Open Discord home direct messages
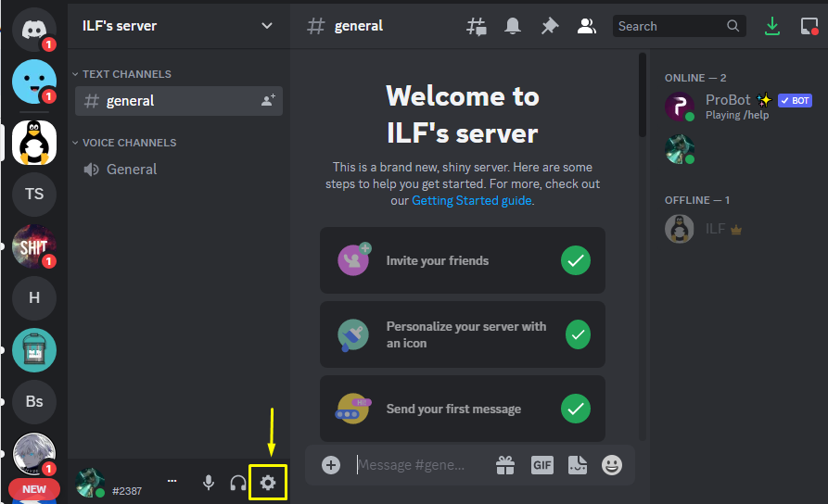This screenshot has width=828, height=504. [x=33, y=29]
